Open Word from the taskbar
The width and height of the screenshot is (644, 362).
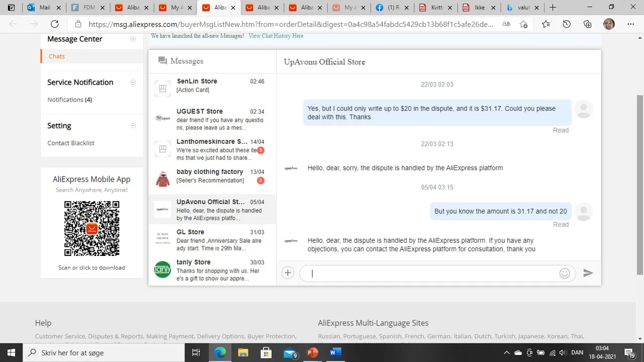[336, 352]
